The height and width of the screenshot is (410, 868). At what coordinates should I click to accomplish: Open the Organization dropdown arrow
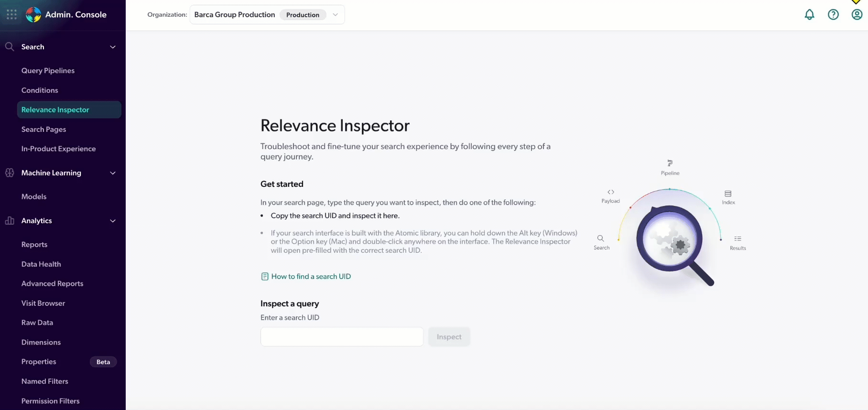[x=336, y=15]
